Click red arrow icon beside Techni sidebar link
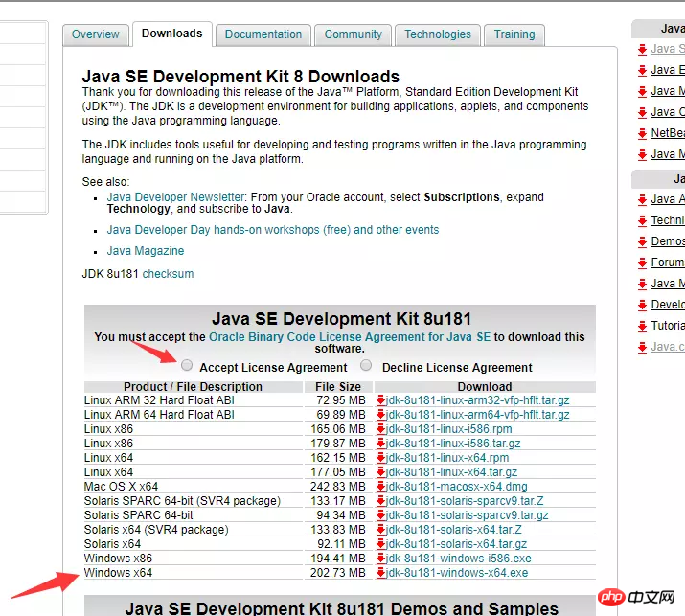 [x=642, y=221]
